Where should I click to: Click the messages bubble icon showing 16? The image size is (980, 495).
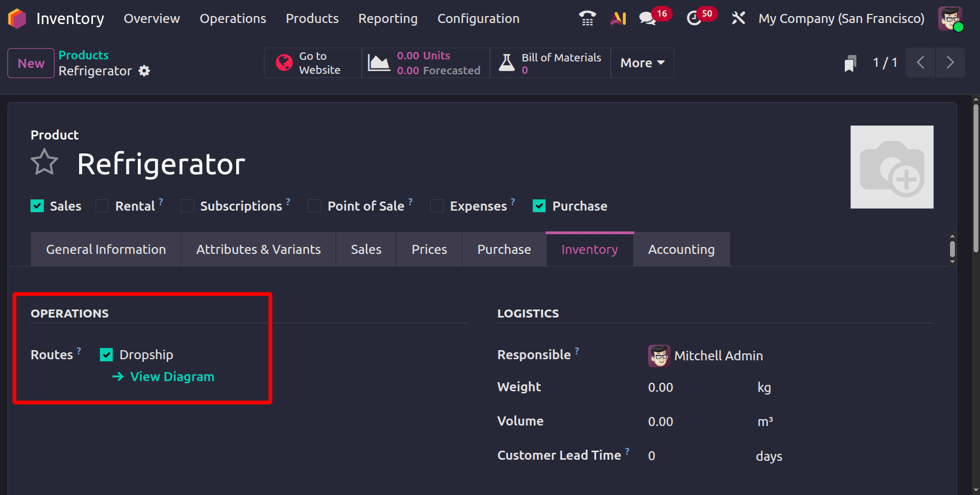tap(647, 18)
